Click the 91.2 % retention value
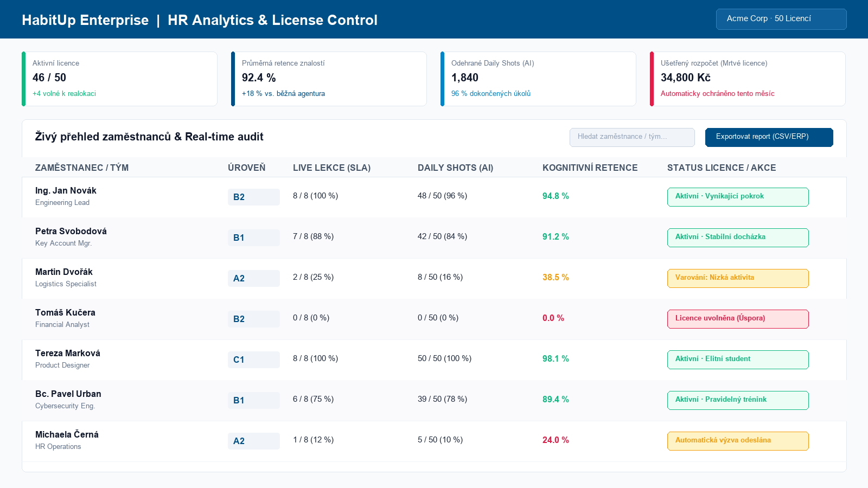Screen dimensions: 868x488 coord(556,237)
